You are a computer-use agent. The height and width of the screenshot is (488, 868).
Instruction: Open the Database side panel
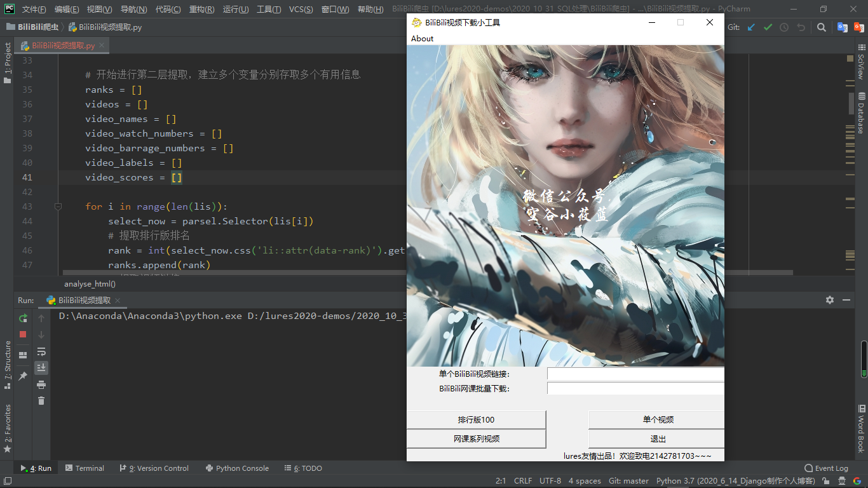(x=861, y=113)
